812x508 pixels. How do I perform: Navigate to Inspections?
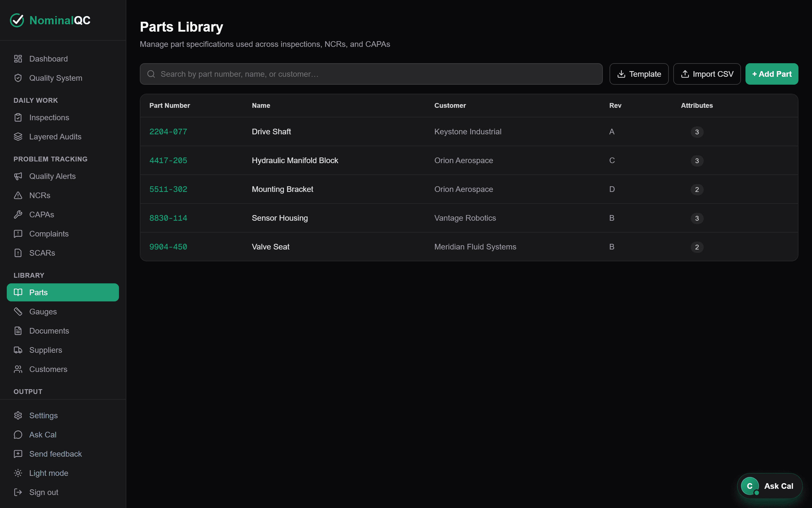(63, 118)
